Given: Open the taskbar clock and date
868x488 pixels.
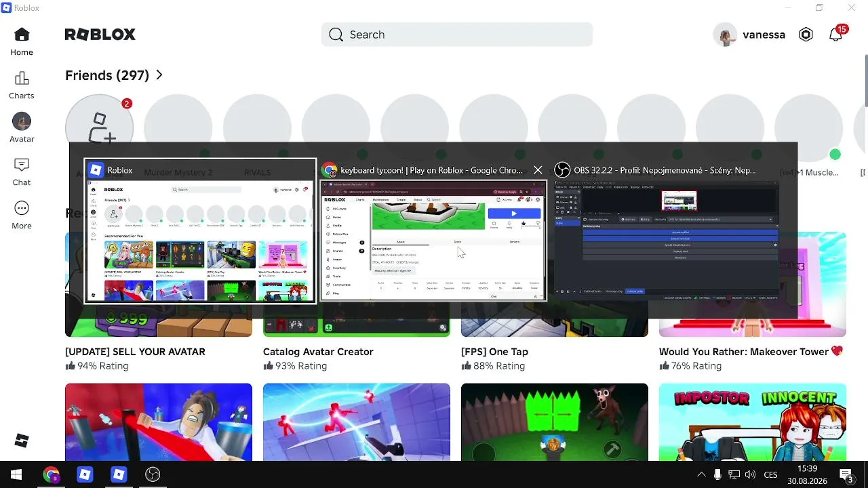Looking at the screenshot, I should click(x=807, y=474).
